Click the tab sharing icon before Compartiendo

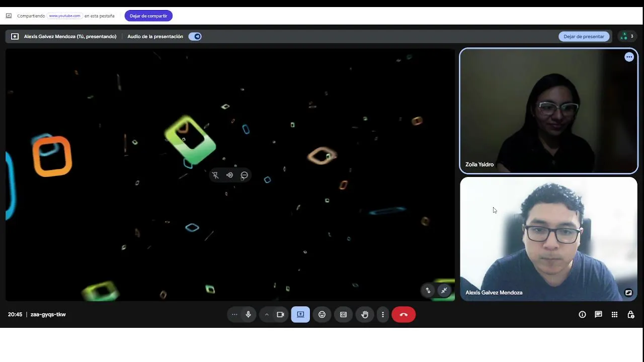tap(9, 16)
